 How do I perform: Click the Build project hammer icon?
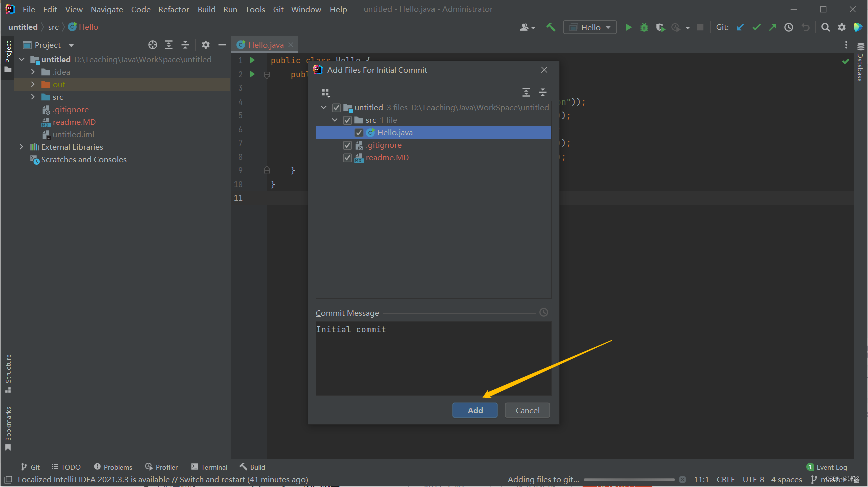click(551, 27)
